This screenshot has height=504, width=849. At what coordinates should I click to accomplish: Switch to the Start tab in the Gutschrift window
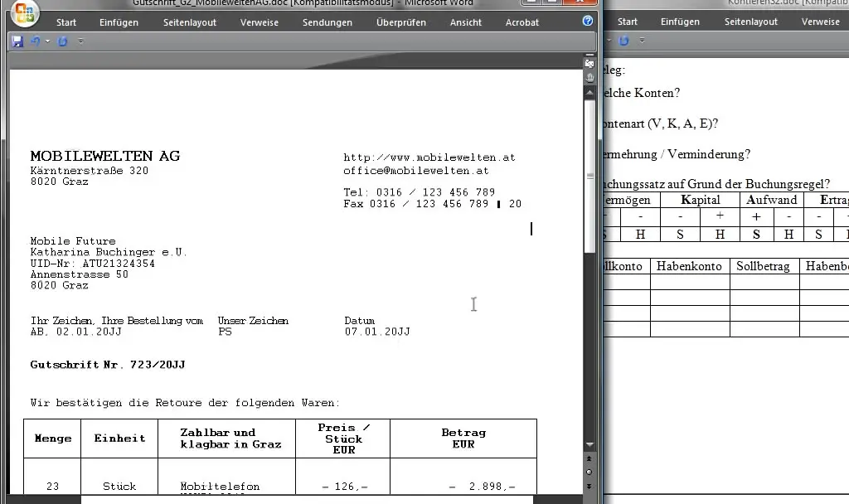click(66, 22)
